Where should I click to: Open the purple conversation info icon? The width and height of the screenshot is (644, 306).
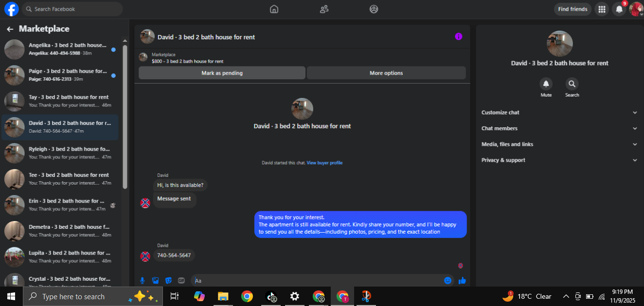pyautogui.click(x=458, y=36)
